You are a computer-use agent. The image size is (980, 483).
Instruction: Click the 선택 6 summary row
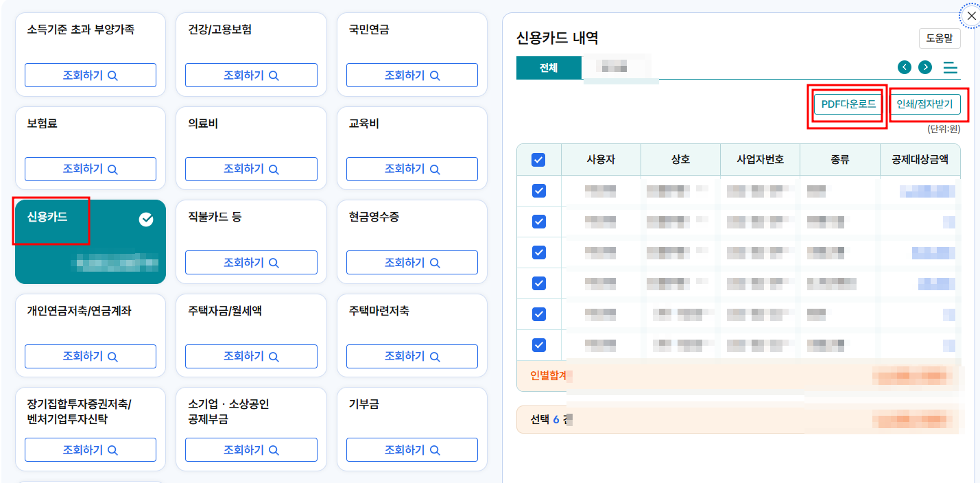[x=739, y=420]
